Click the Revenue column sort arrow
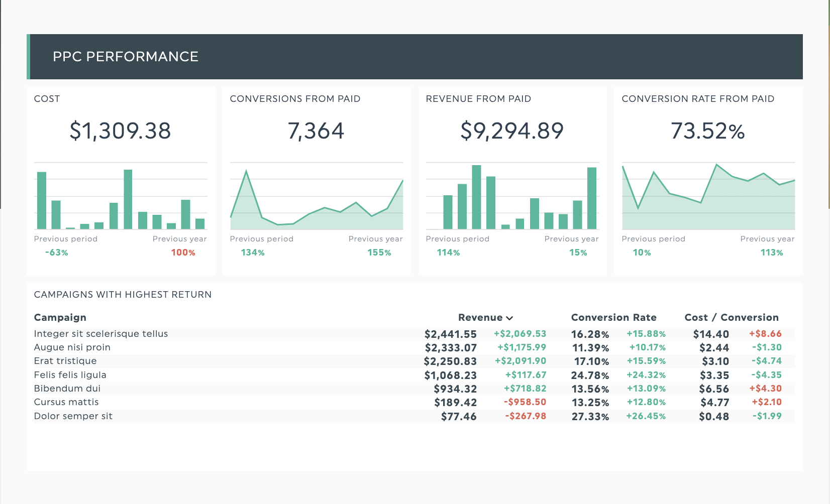This screenshot has width=830, height=504. (509, 318)
